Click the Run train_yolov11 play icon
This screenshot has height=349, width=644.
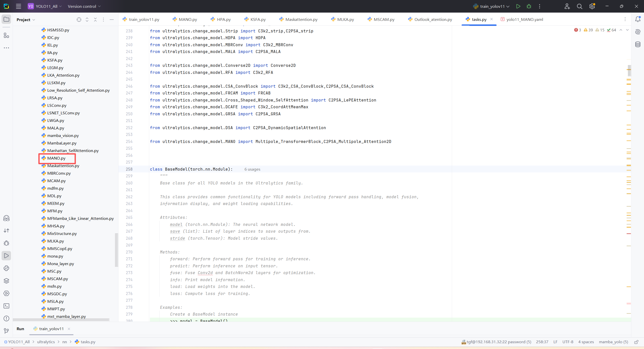pos(518,6)
